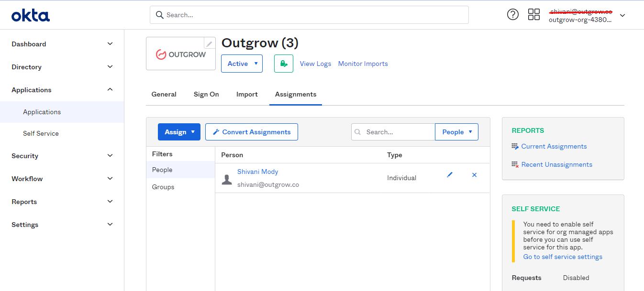Open the Active status dropdown

pos(242,64)
